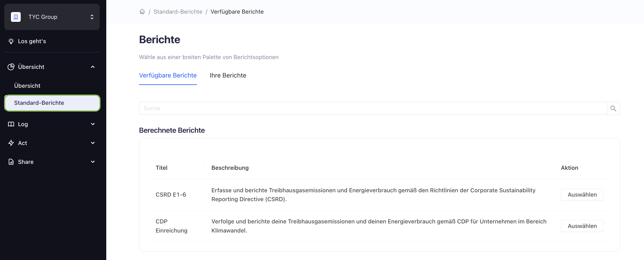Click the CDP Einreichung title cell

pyautogui.click(x=171, y=226)
